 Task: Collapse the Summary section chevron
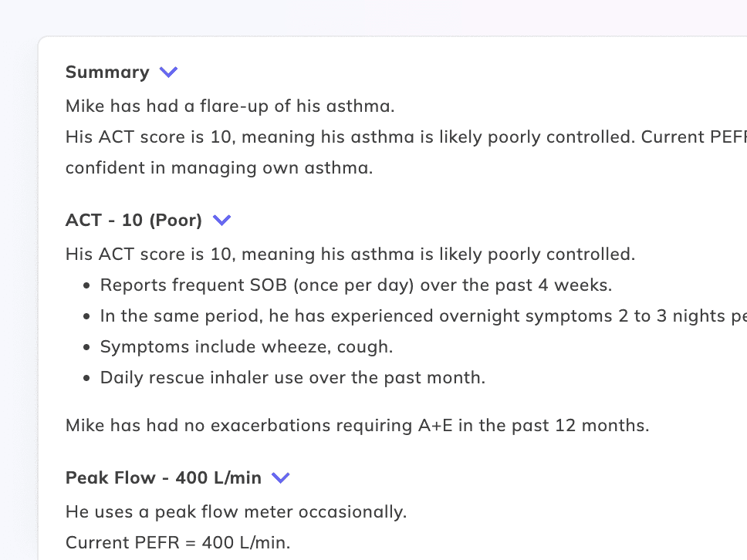[x=168, y=73]
